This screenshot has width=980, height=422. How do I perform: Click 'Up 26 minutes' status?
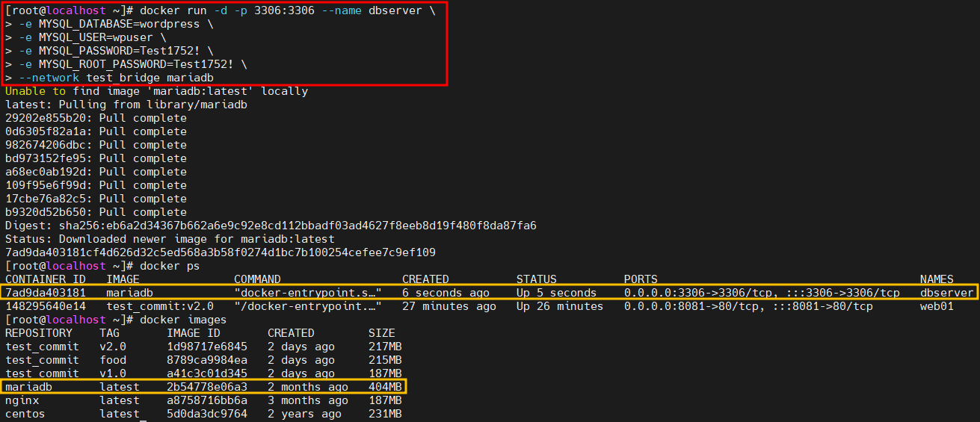point(560,306)
